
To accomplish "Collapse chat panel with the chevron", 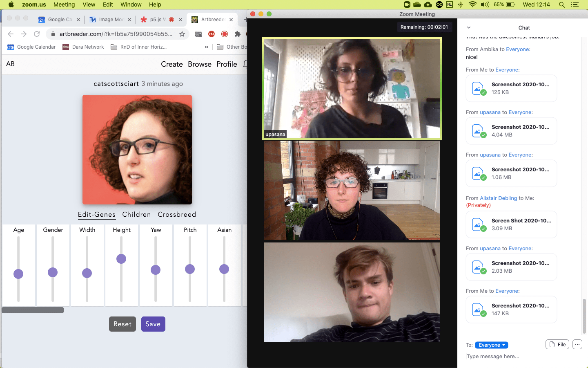I will pyautogui.click(x=469, y=28).
